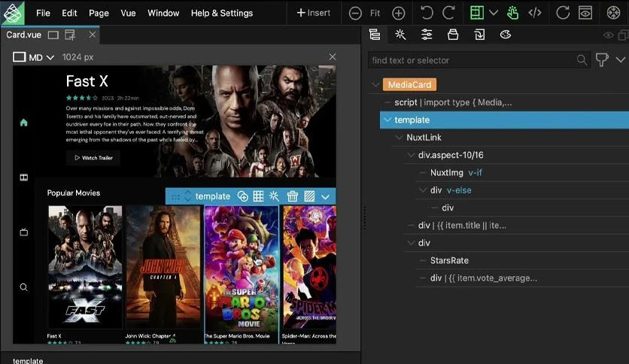Click the striped hatch icon on template toolbar
The image size is (629, 364).
pos(309,196)
